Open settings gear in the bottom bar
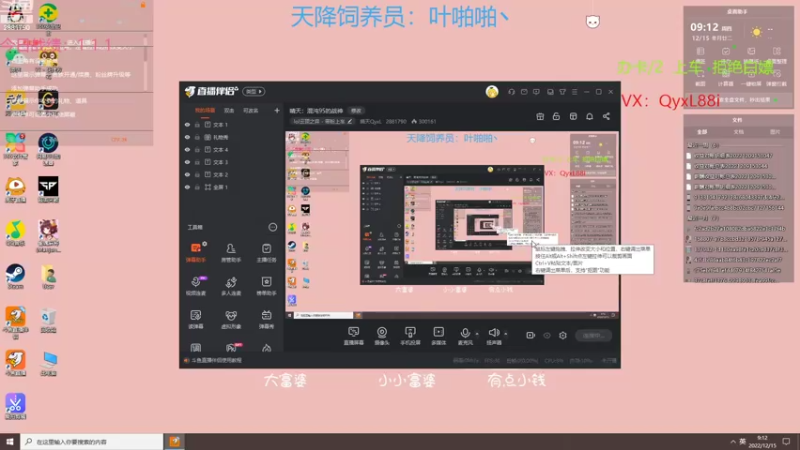This screenshot has height=450, width=800. pyautogui.click(x=563, y=335)
